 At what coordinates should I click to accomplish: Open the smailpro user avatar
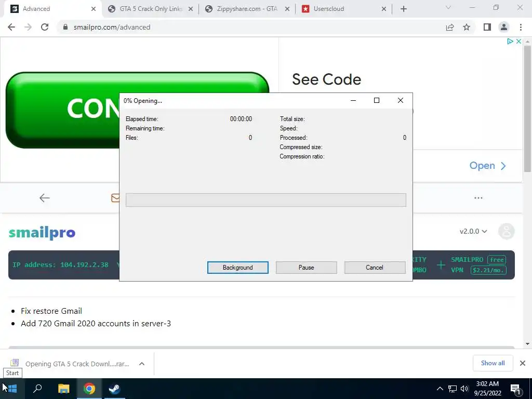[x=507, y=231]
